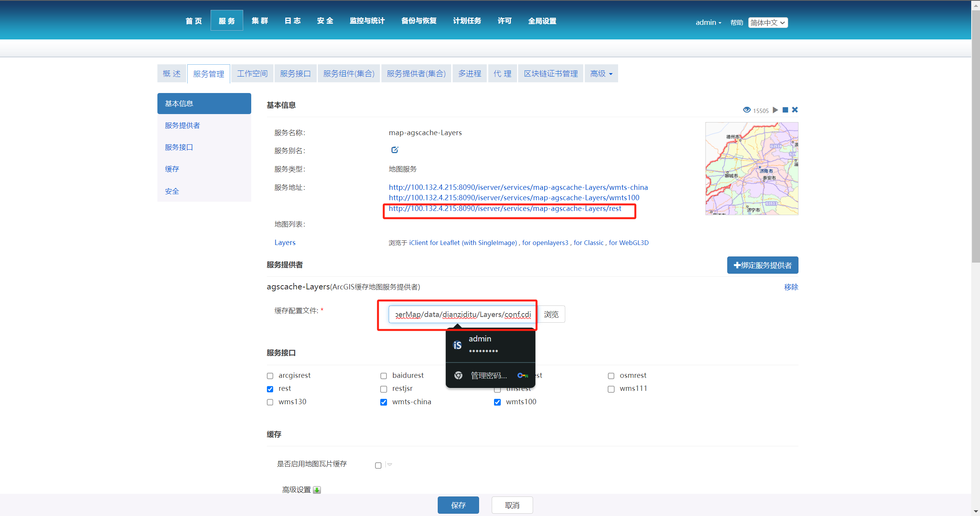Open the map-agscache-Layers rest service link
980x516 pixels.
pyautogui.click(x=505, y=209)
